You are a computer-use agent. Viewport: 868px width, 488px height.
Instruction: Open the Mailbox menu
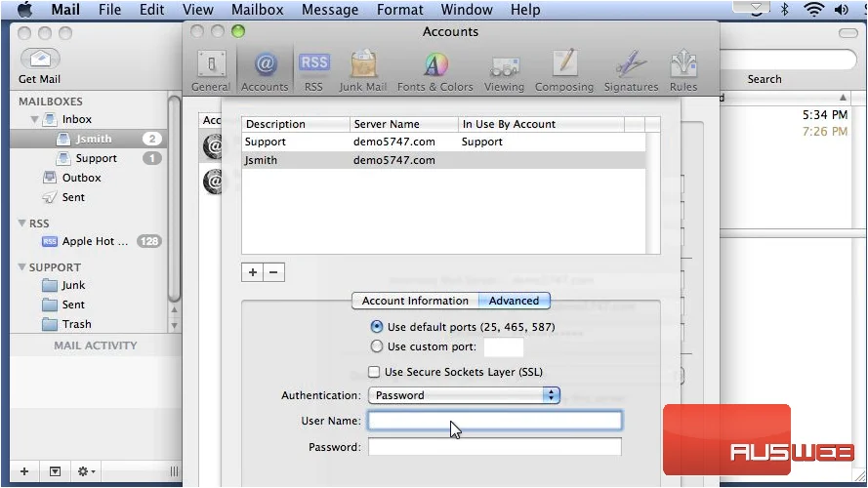pyautogui.click(x=258, y=10)
